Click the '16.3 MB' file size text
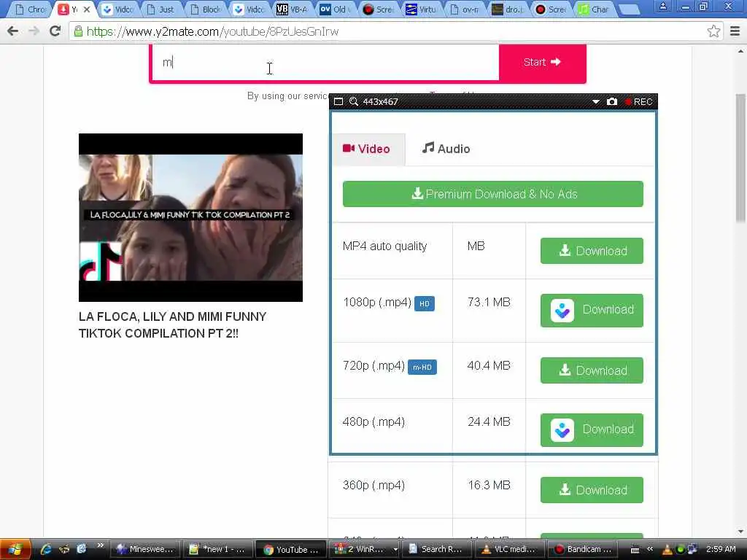The height and width of the screenshot is (560, 747). pos(489,485)
